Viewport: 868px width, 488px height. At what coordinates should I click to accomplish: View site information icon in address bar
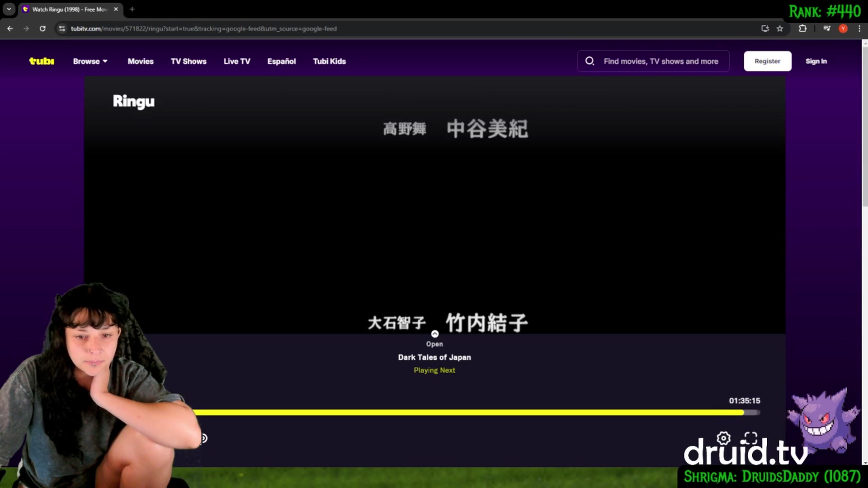[x=62, y=28]
